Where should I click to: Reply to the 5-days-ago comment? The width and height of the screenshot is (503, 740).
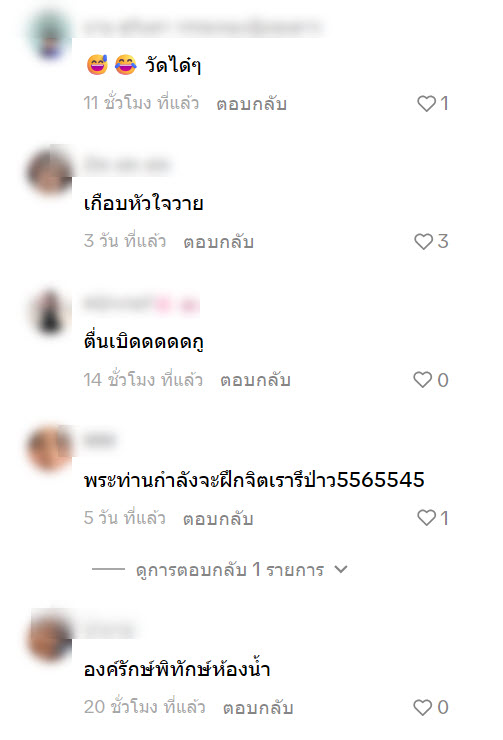[x=218, y=519]
